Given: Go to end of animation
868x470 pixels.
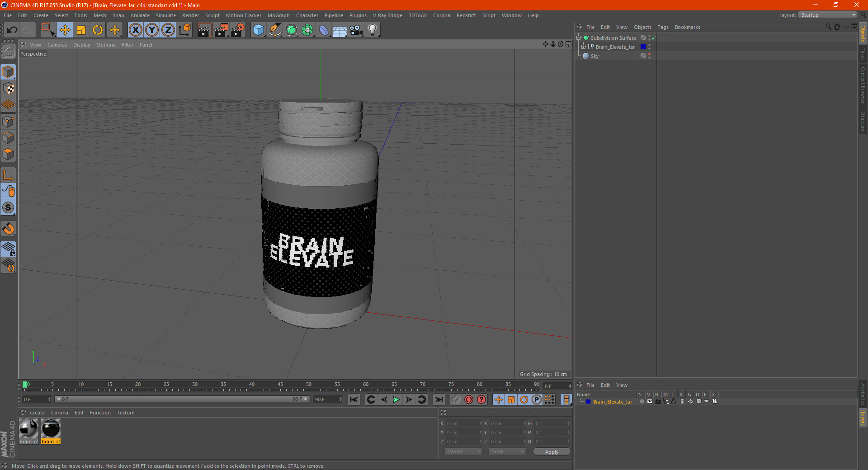Looking at the screenshot, I should pos(439,399).
